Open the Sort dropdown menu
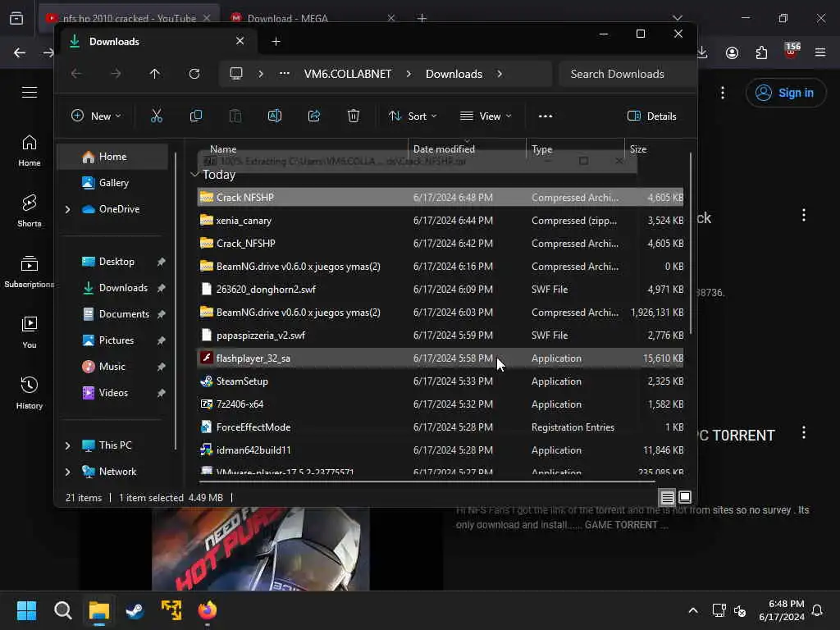This screenshot has height=630, width=840. point(413,116)
